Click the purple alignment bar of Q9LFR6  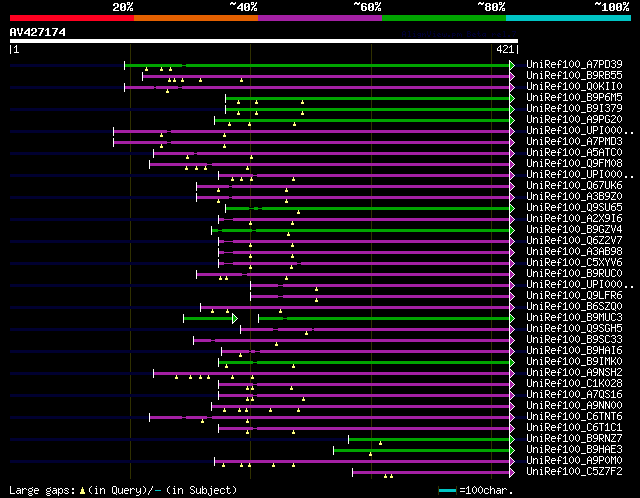pyautogui.click(x=380, y=297)
